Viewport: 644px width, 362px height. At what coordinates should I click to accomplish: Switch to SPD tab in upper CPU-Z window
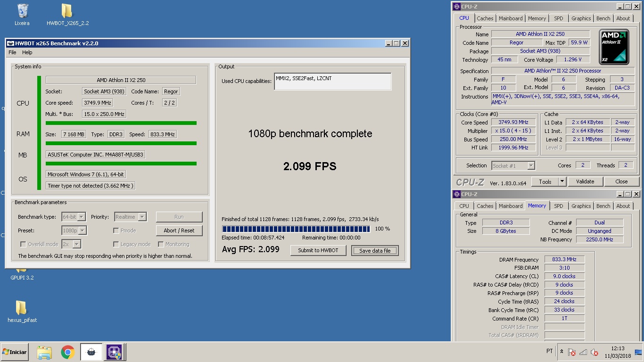[x=559, y=18]
